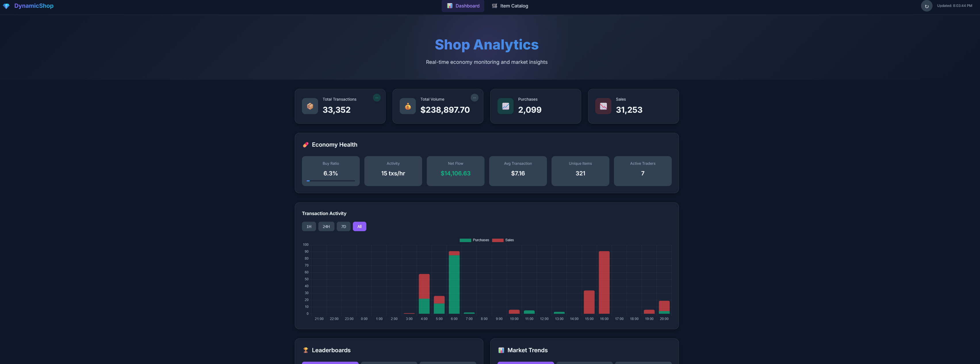Image resolution: width=980 pixels, height=364 pixels.
Task: Click the trend badge on Total Volume card
Action: [474, 98]
